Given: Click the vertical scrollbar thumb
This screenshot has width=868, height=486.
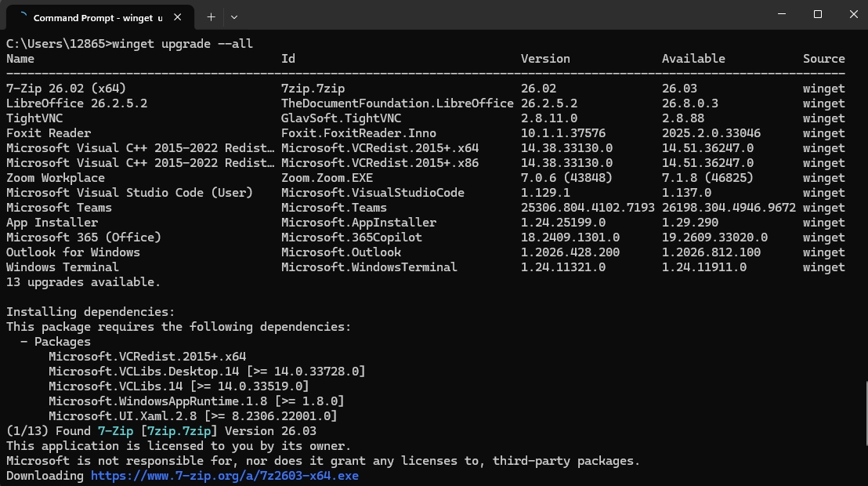Looking at the screenshot, I should tap(866, 413).
